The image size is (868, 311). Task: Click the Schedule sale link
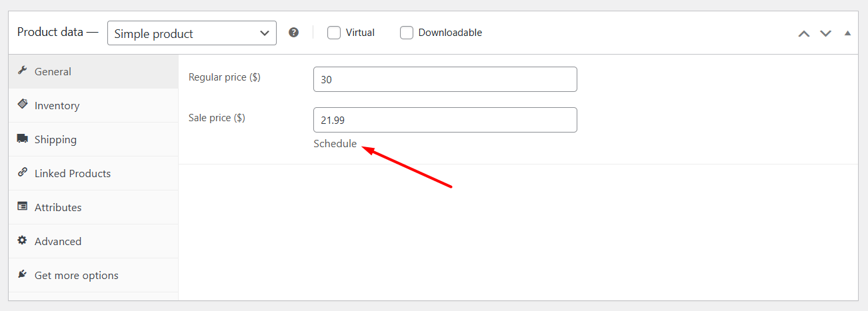coord(335,143)
